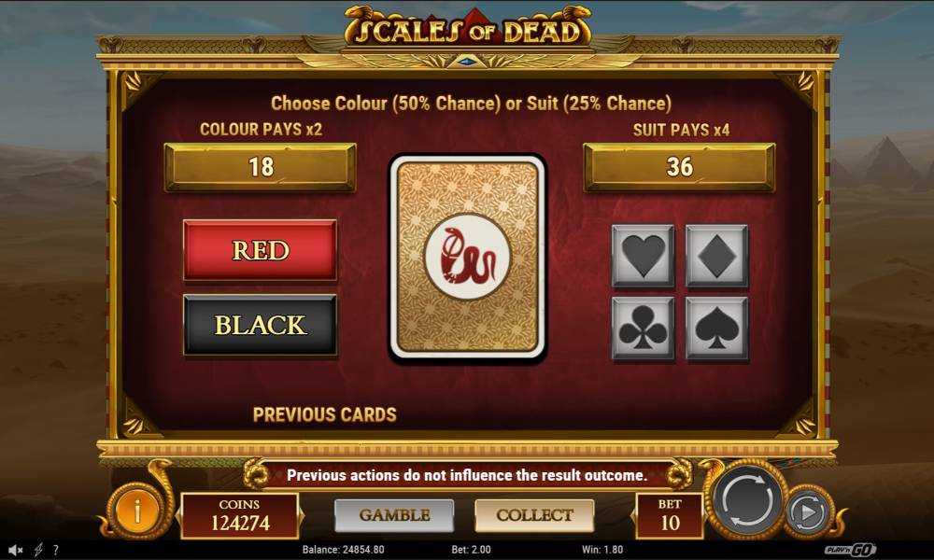
Task: Click the colour payout value 18
Action: coord(261,167)
